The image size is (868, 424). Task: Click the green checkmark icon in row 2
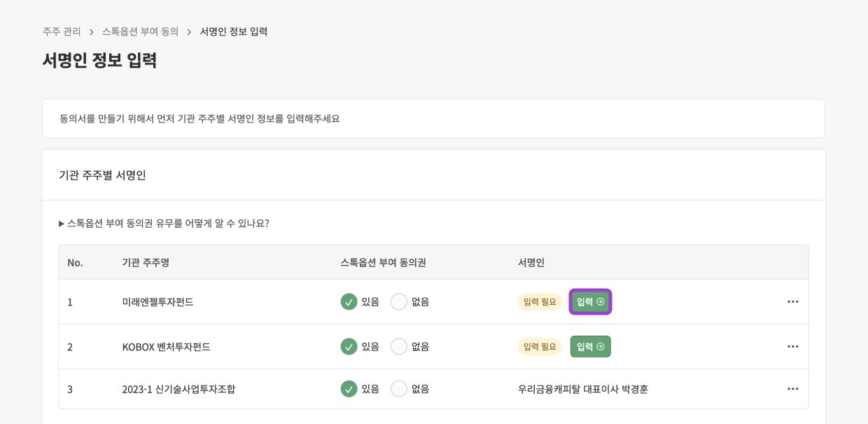(x=349, y=346)
